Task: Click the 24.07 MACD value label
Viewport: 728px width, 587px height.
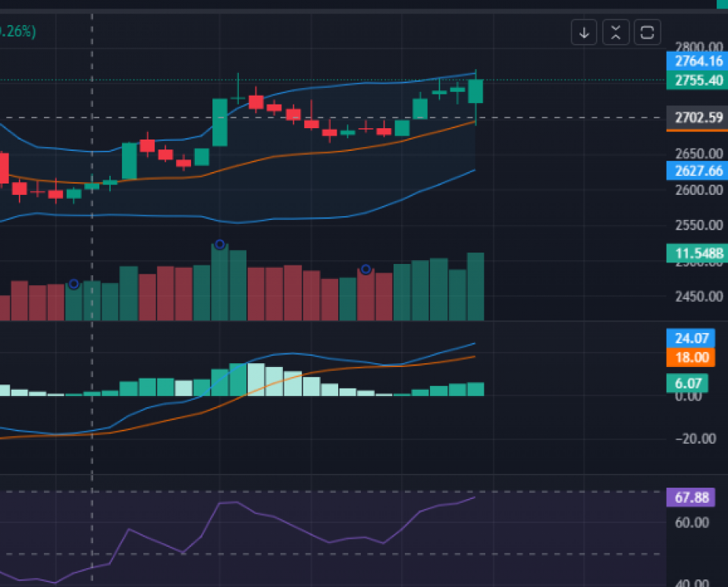Action: 691,338
